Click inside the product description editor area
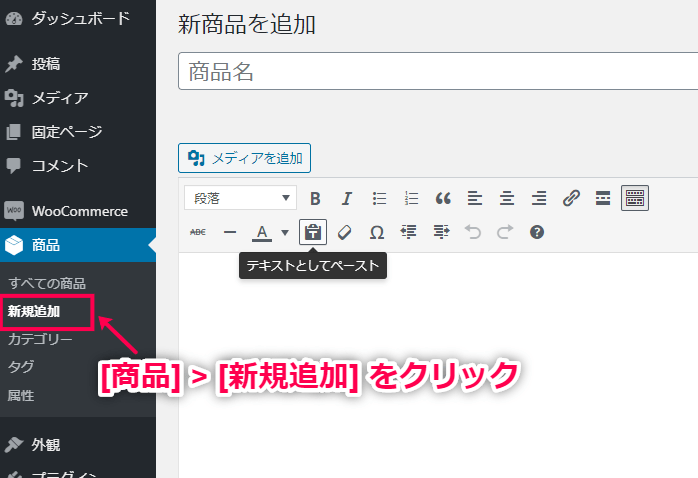Viewport: 698px width, 478px height. pyautogui.click(x=438, y=365)
